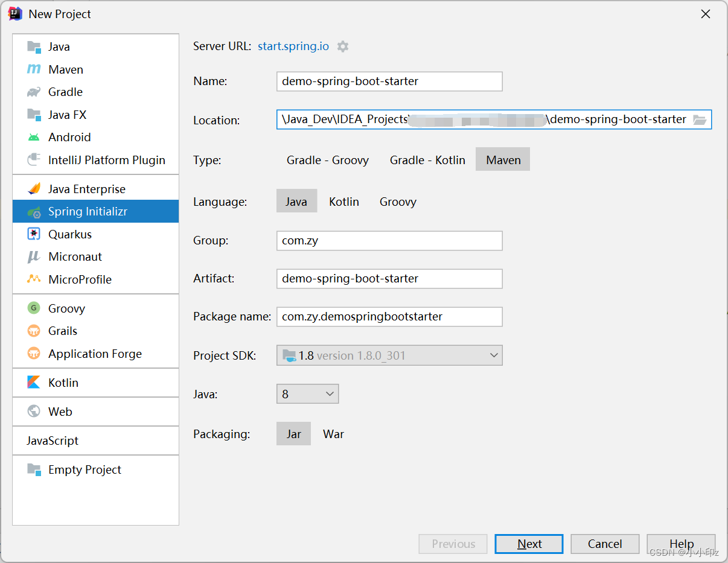Choose Kotlin as the language
728x563 pixels.
[344, 202]
